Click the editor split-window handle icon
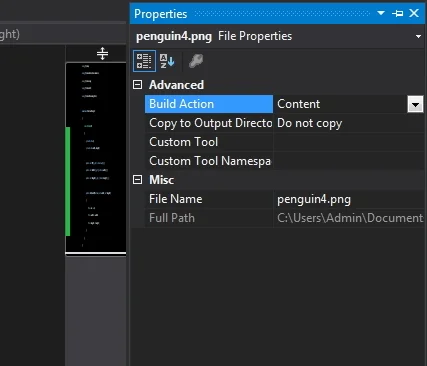Screen dimensions: 427x366 click(x=102, y=53)
